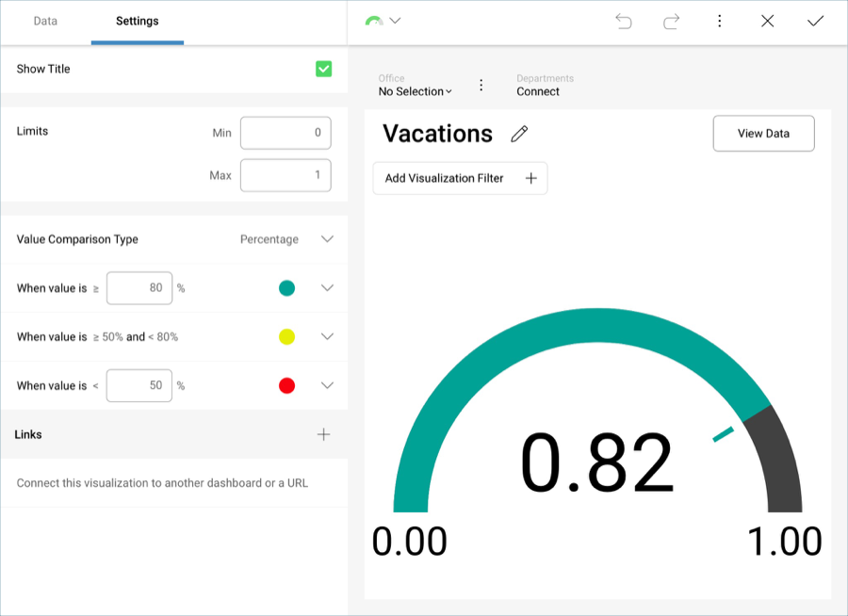The height and width of the screenshot is (616, 848).
Task: Open the Office No Selection dropdown
Action: point(415,91)
